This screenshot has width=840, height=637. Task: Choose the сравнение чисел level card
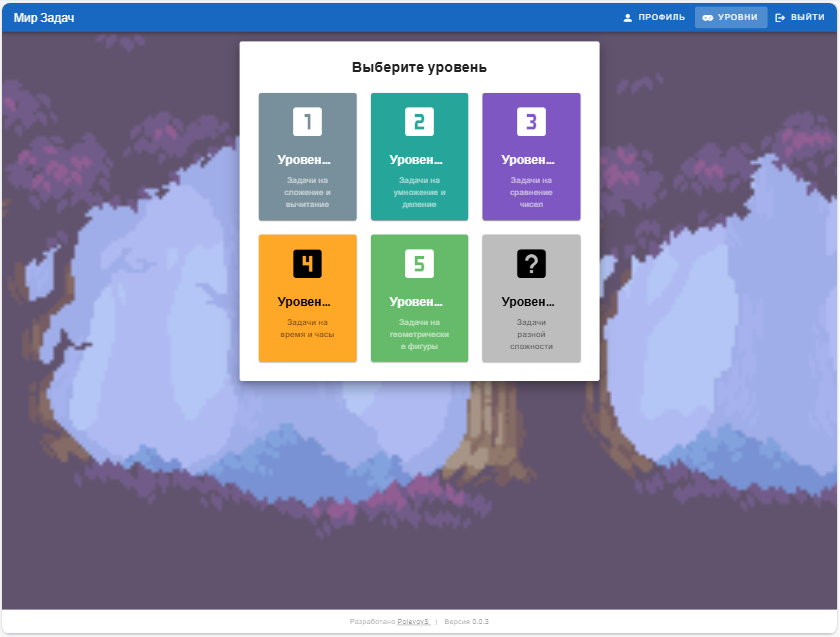[x=531, y=156]
